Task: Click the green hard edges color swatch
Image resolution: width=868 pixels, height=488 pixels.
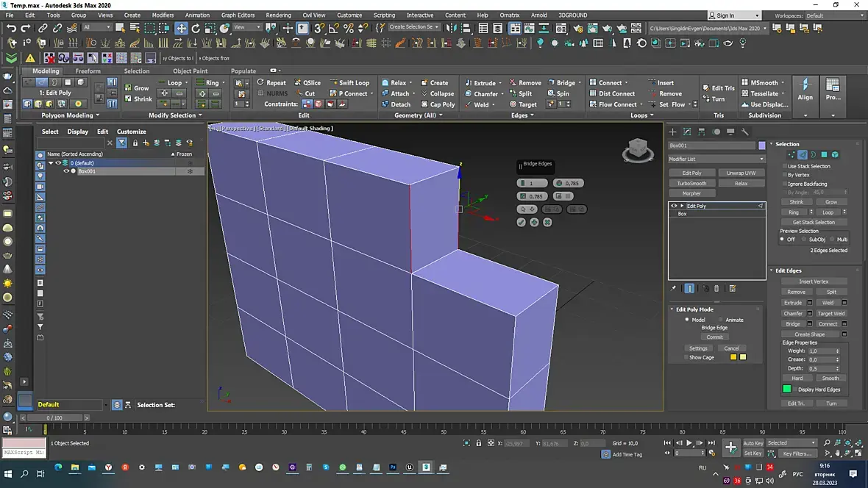Action: pos(787,390)
